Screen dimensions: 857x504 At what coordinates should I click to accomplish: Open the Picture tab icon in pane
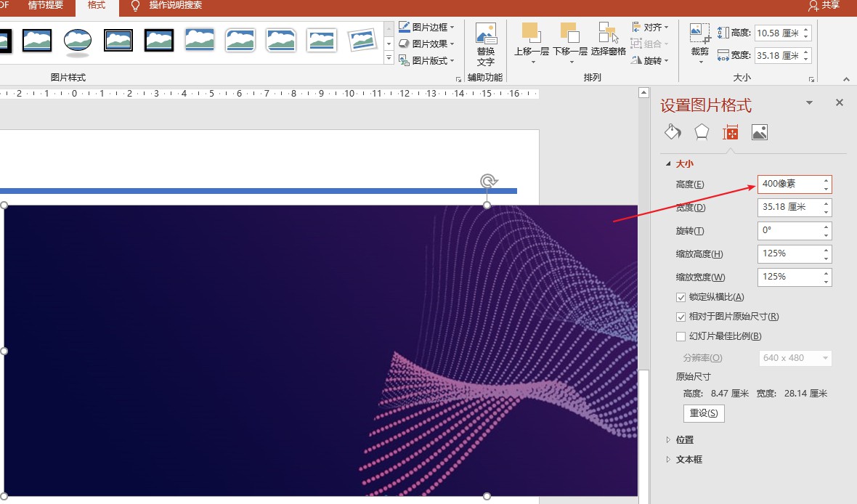[759, 132]
